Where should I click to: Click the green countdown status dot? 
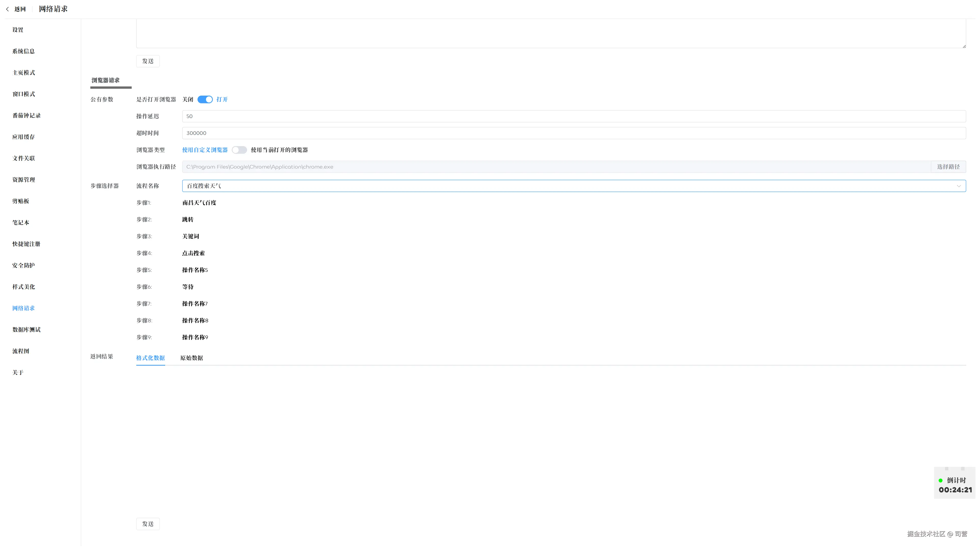(940, 480)
